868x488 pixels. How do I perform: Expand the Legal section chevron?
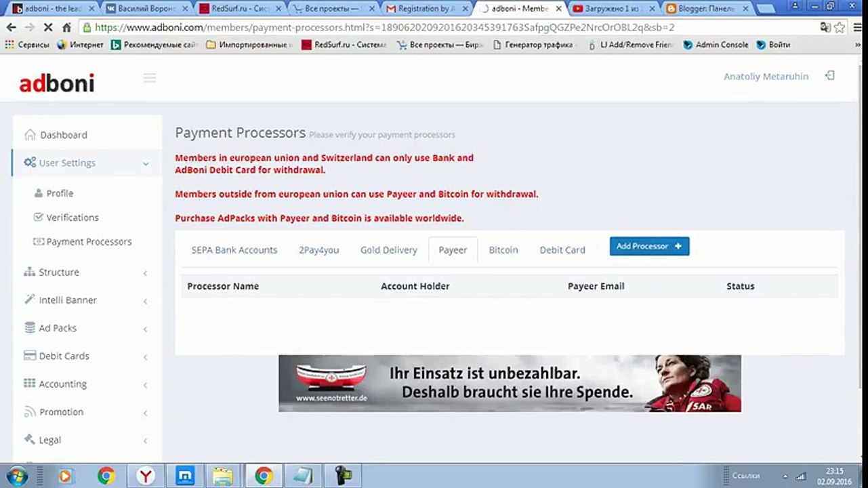[x=146, y=441]
